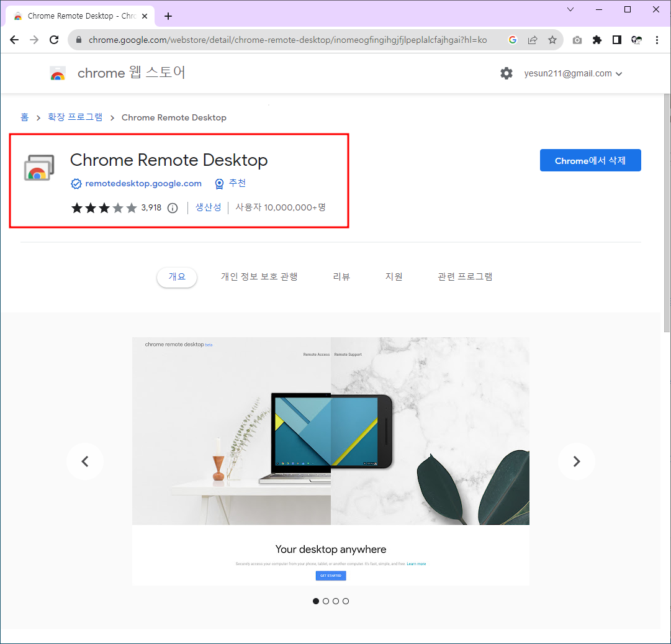Image resolution: width=671 pixels, height=644 pixels.
Task: Select the second carousel dot
Action: click(326, 601)
